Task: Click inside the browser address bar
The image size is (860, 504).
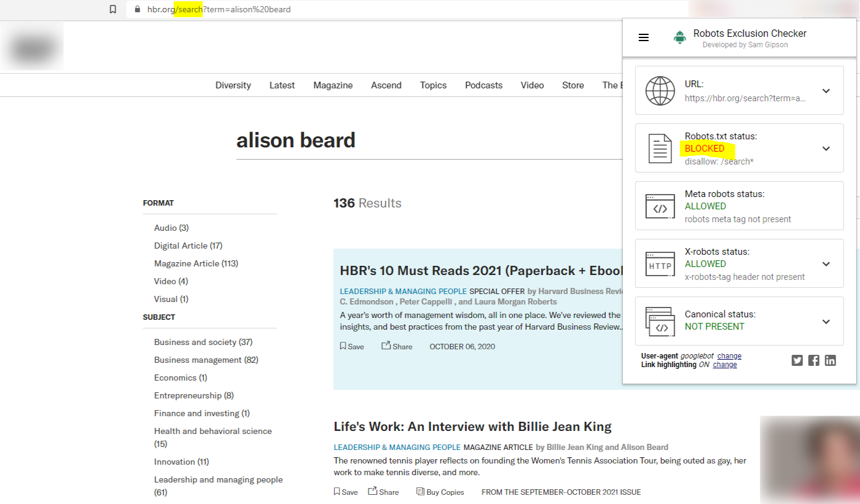Action: pos(307,9)
